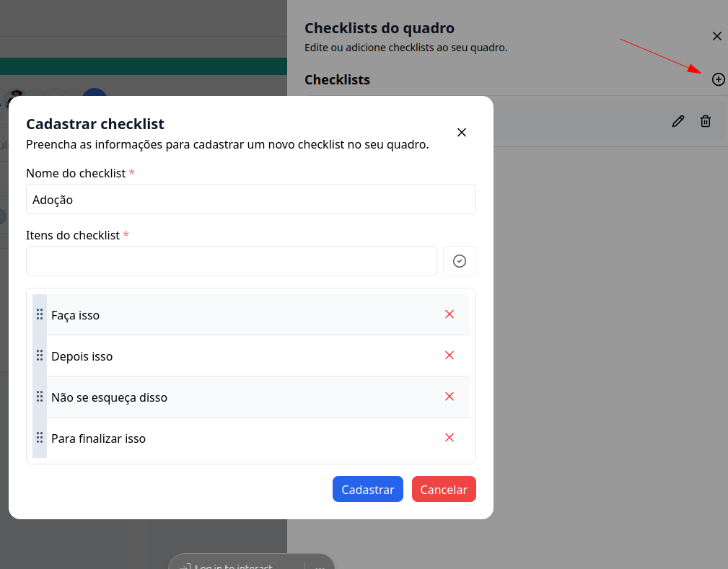Delete the "Para finalizar isso" item
The height and width of the screenshot is (569, 728).
[x=449, y=438]
